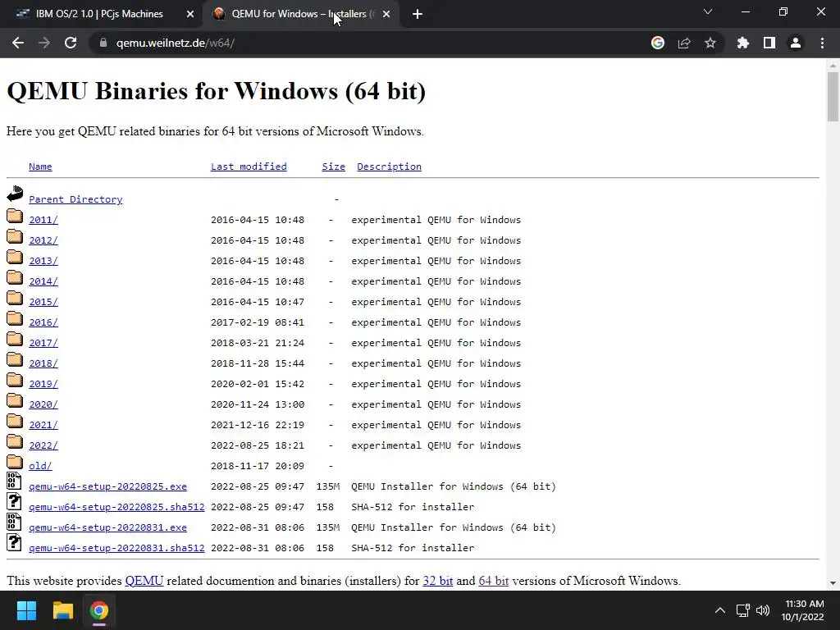Follow the QEMU link in footer text
840x630 pixels.
point(144,581)
